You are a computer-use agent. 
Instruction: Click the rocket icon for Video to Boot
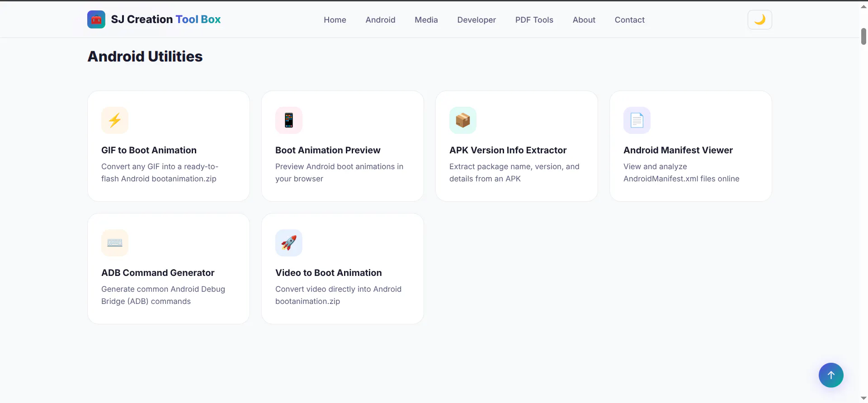[289, 243]
